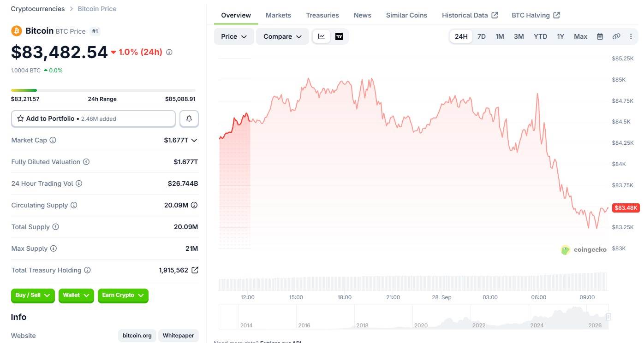Screen dimensions: 644x343
Task: Open the Compare dropdown
Action: coord(282,36)
